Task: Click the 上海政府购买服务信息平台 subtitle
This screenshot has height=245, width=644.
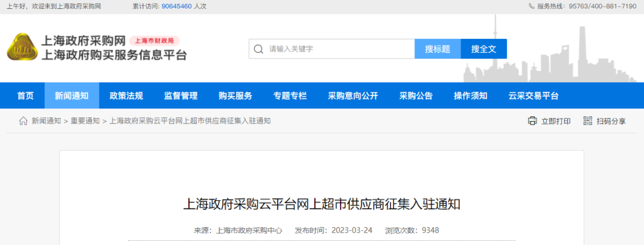Action: coord(114,55)
